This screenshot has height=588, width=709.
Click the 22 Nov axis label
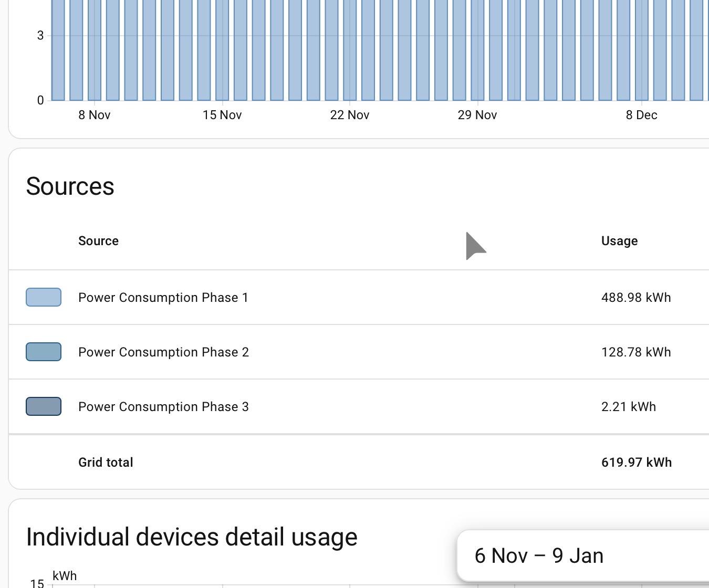tap(350, 115)
